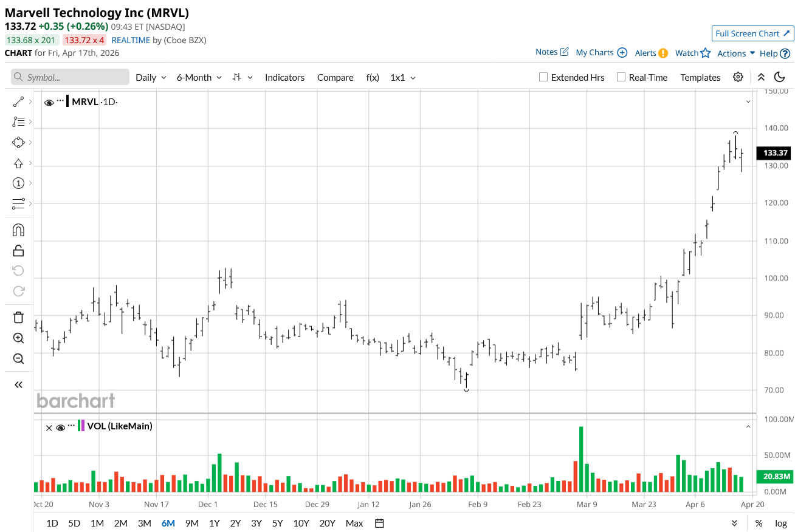Select the 5Y range tab
795x532 pixels.
277,523
